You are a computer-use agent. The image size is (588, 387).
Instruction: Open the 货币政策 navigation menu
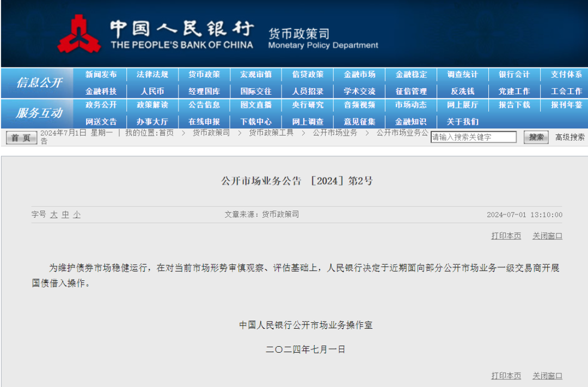pos(204,75)
